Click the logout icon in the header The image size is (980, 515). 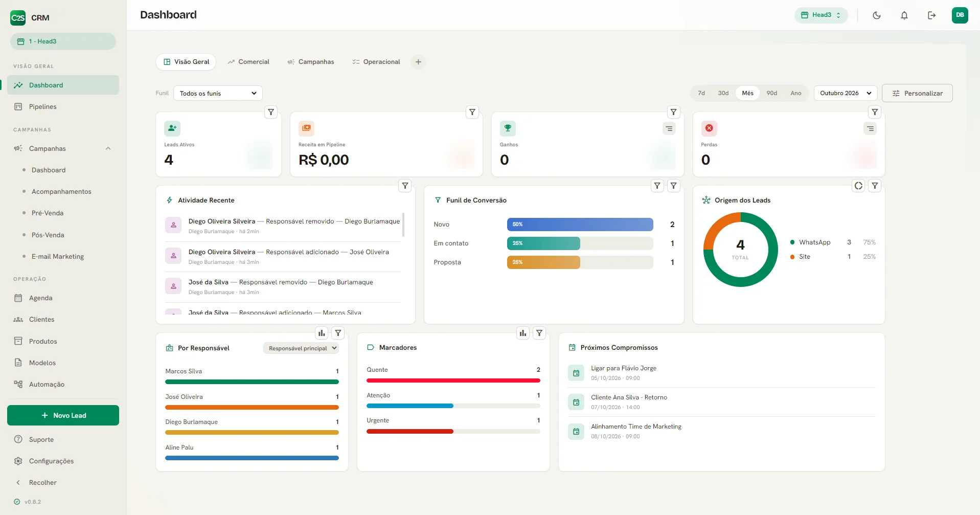(x=932, y=15)
